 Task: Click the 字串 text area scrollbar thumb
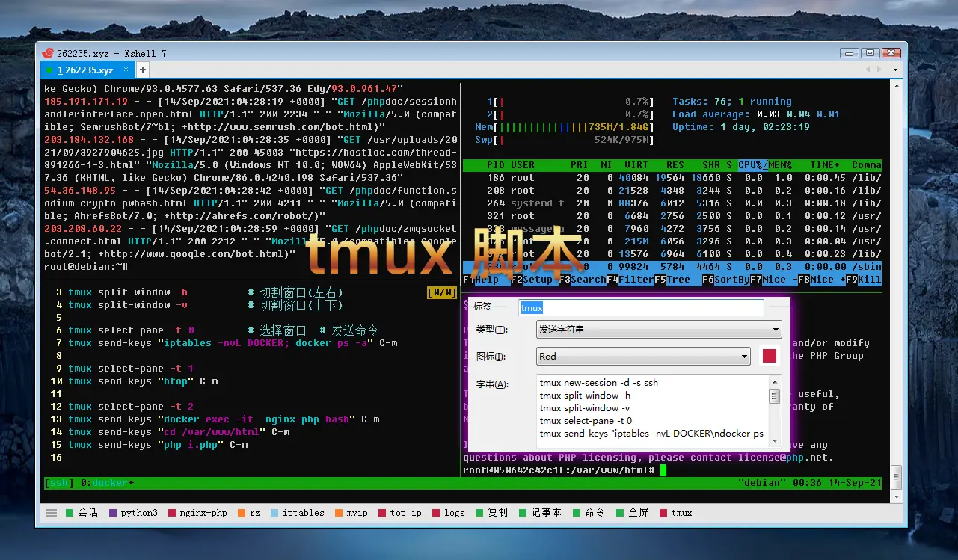click(x=775, y=396)
